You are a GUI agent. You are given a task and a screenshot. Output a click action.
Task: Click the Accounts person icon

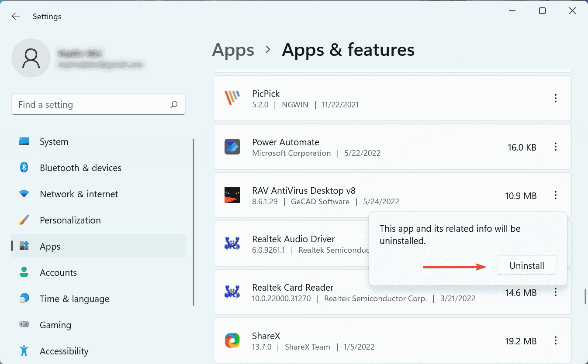coord(24,272)
